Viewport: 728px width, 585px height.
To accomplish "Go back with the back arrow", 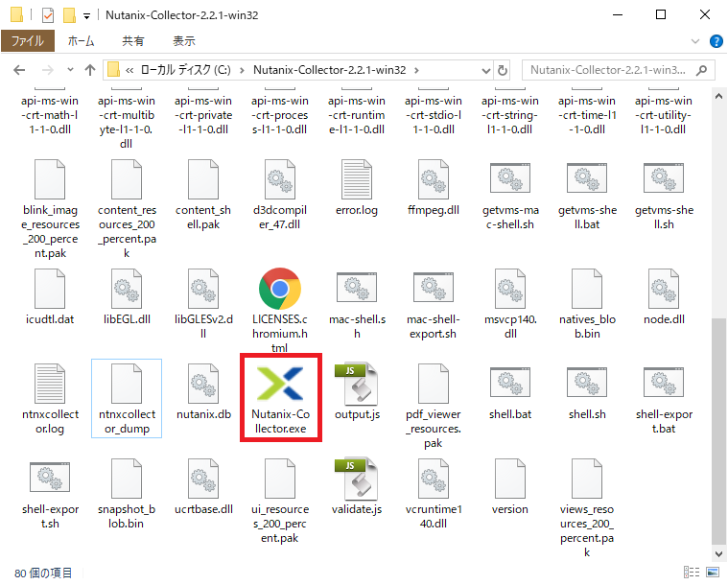I will [x=19, y=70].
